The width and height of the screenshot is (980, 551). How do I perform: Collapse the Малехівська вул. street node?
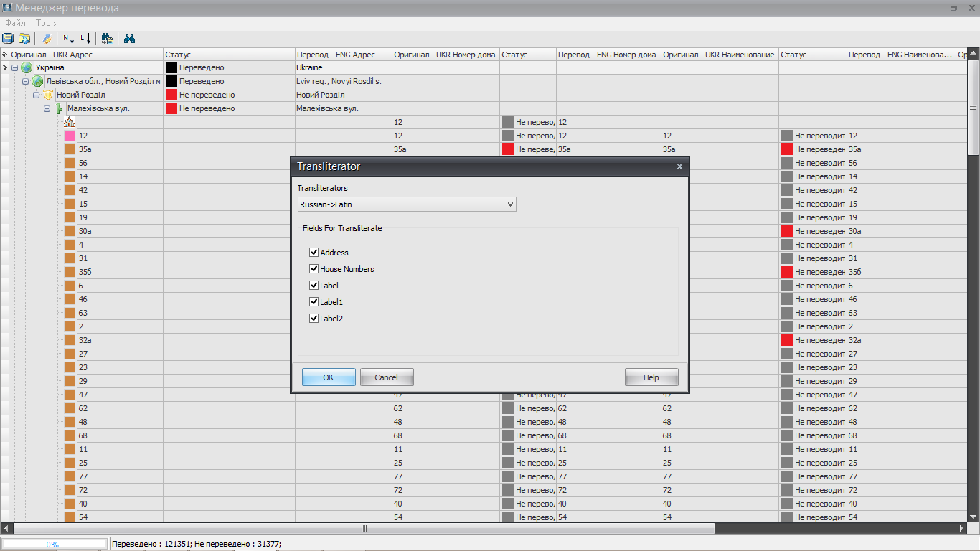click(x=47, y=108)
